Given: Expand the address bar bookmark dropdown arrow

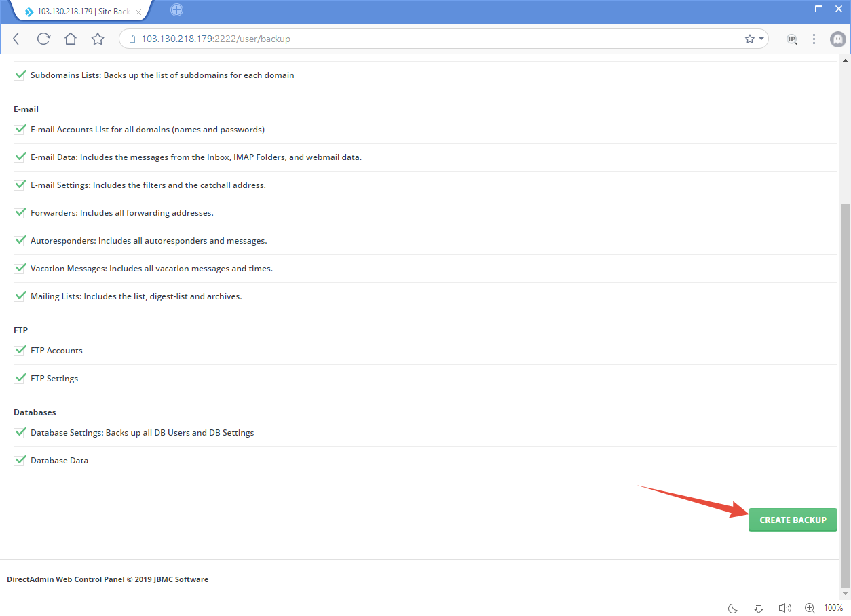Looking at the screenshot, I should [761, 39].
